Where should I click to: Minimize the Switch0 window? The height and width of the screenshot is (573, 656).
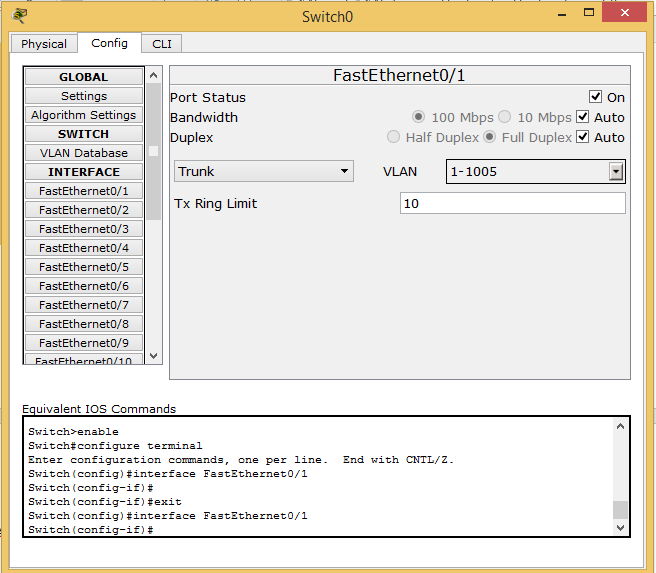pos(562,14)
